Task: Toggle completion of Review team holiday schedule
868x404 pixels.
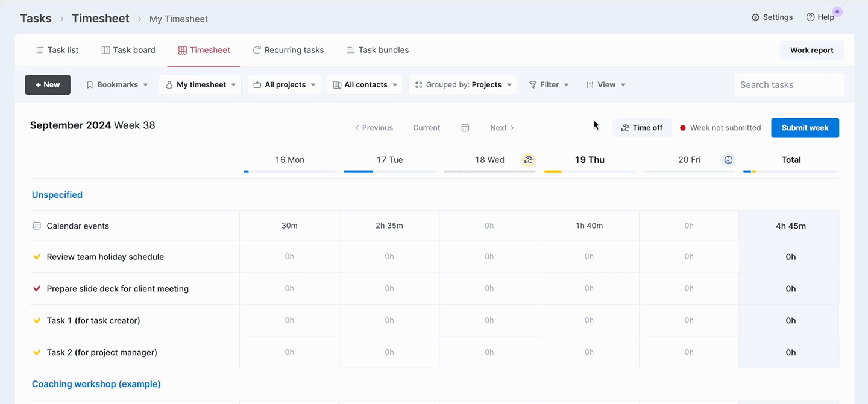Action: pos(37,257)
